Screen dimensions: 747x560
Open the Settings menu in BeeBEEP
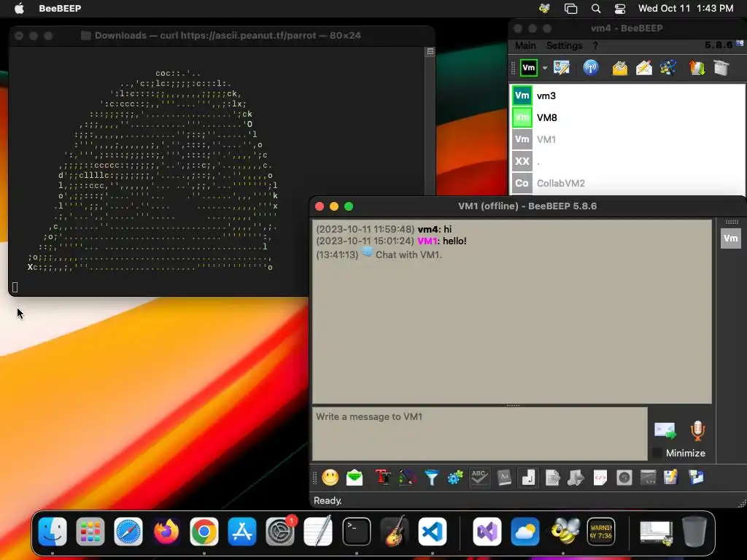(564, 46)
